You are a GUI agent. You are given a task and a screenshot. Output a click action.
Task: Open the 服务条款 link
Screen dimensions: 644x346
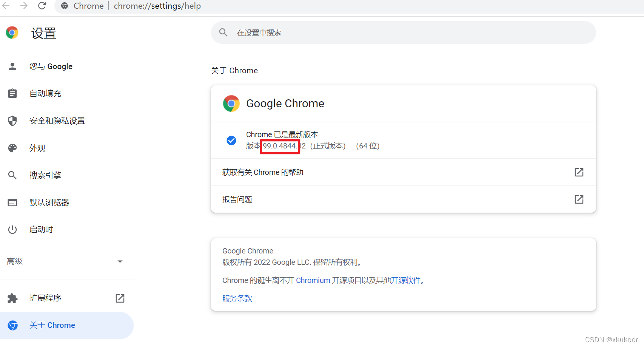(237, 298)
